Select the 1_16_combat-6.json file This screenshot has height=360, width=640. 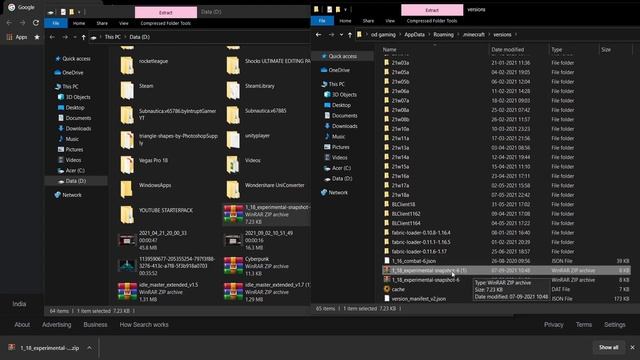click(506, 261)
